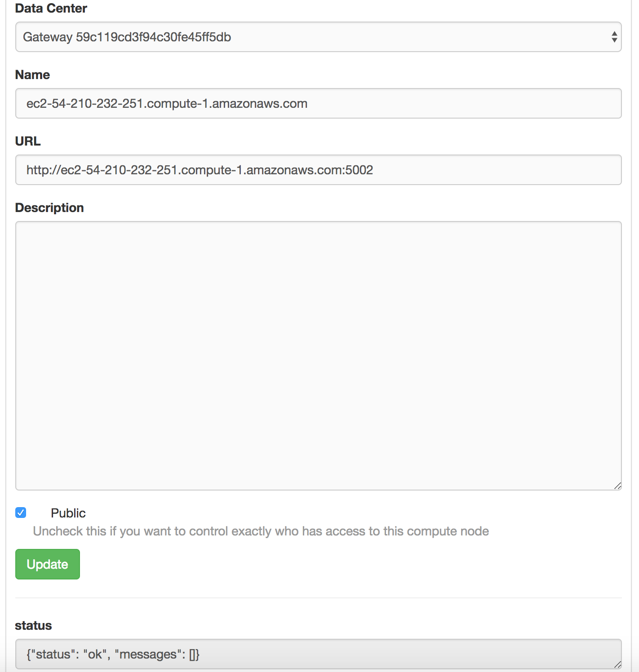Click the status section heading
Image resolution: width=639 pixels, height=672 pixels.
[33, 625]
